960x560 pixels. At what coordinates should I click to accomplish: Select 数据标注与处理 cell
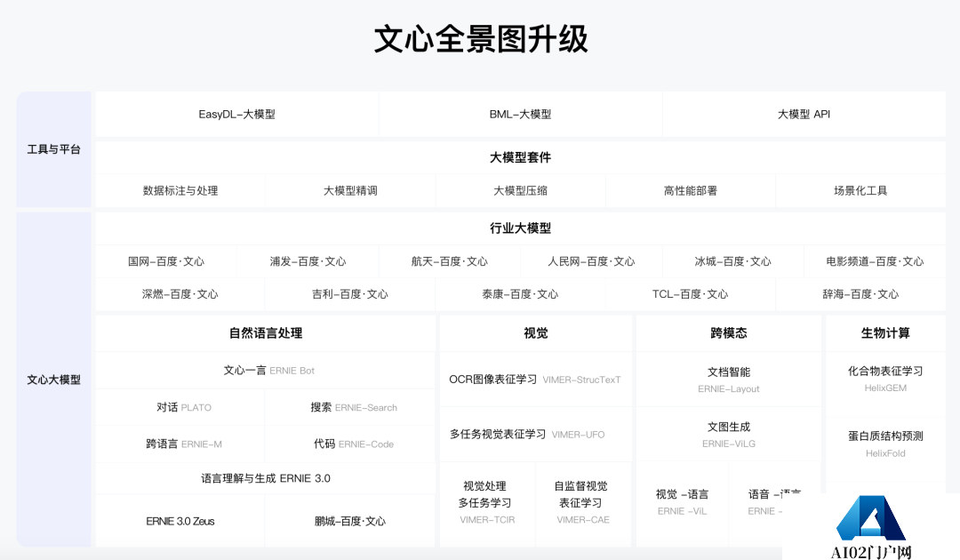(x=180, y=190)
